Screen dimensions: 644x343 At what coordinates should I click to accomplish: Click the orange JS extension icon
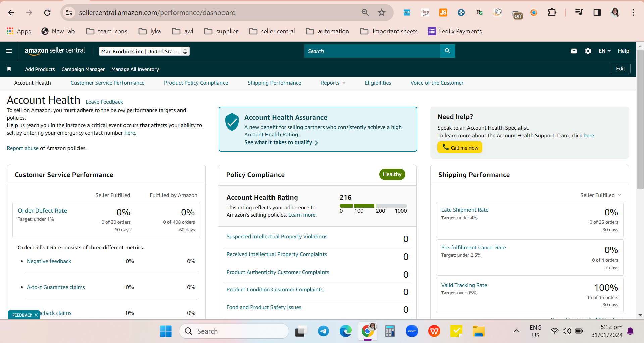pos(443,13)
